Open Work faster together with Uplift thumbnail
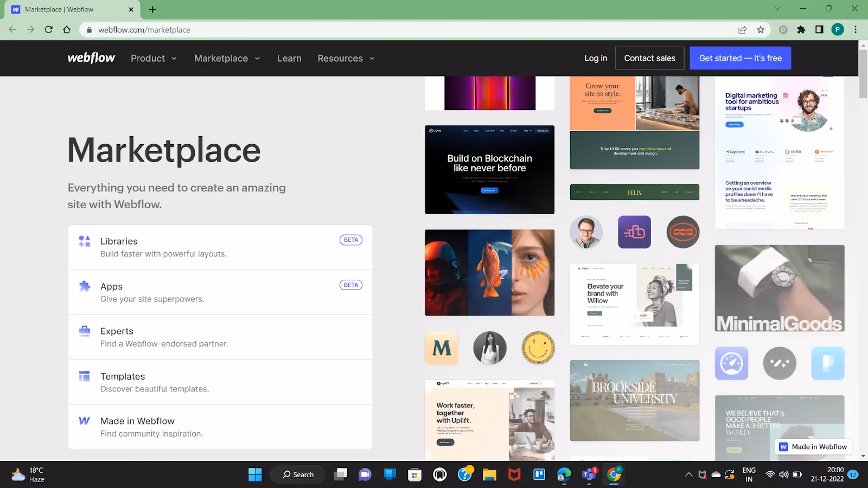The height and width of the screenshot is (488, 868). point(489,420)
